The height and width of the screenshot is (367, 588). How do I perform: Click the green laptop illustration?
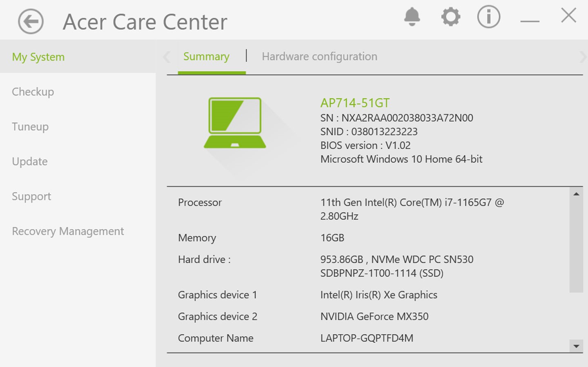click(x=235, y=123)
